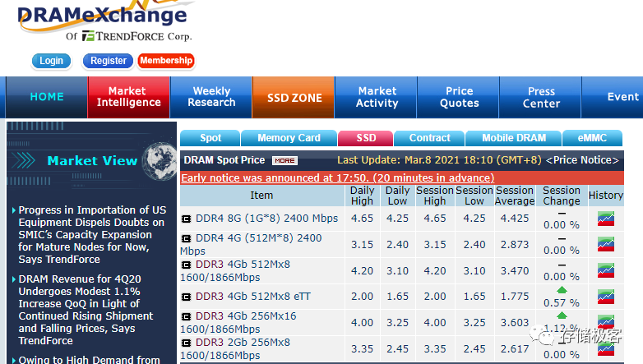
Task: Open SSD ZONE menu
Action: point(294,97)
